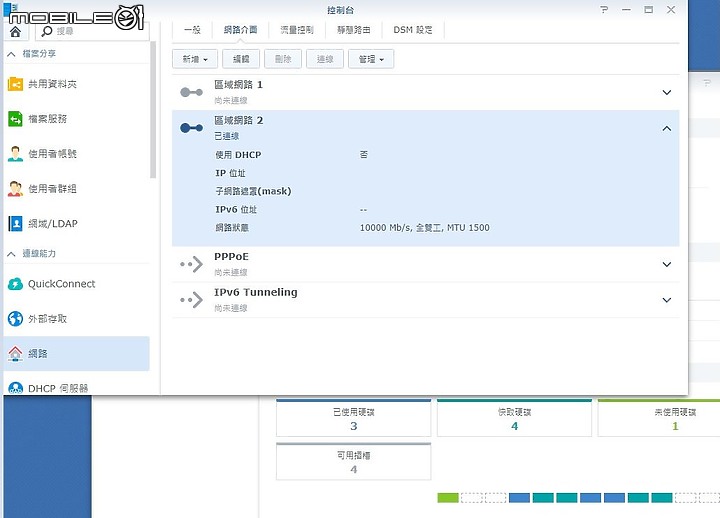Open the 共用資料夾 shared folder icon
Image resolution: width=720 pixels, height=518 pixels.
[15, 84]
